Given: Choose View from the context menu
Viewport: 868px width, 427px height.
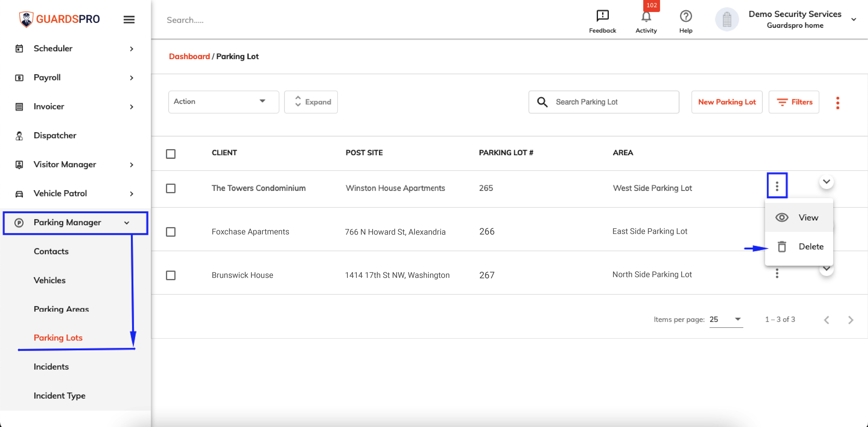Looking at the screenshot, I should click(799, 218).
